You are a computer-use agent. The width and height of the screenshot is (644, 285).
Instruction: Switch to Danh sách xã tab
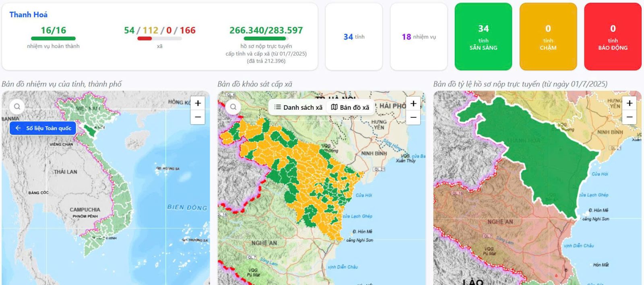click(298, 107)
